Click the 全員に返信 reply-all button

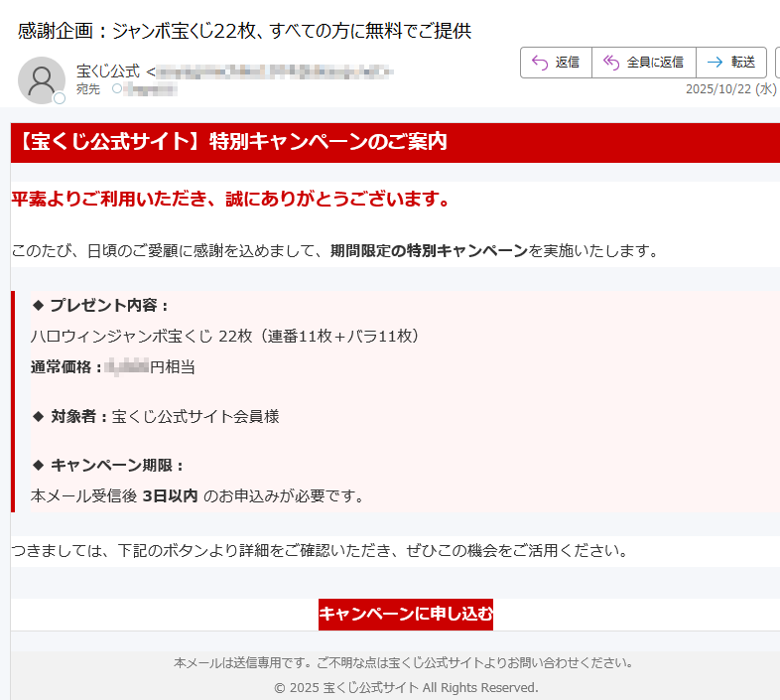coord(644,63)
